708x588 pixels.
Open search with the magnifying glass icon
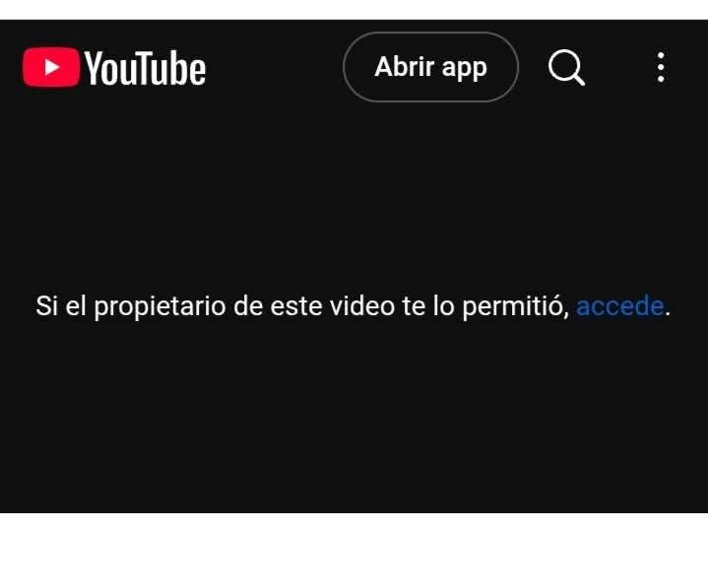tap(566, 67)
